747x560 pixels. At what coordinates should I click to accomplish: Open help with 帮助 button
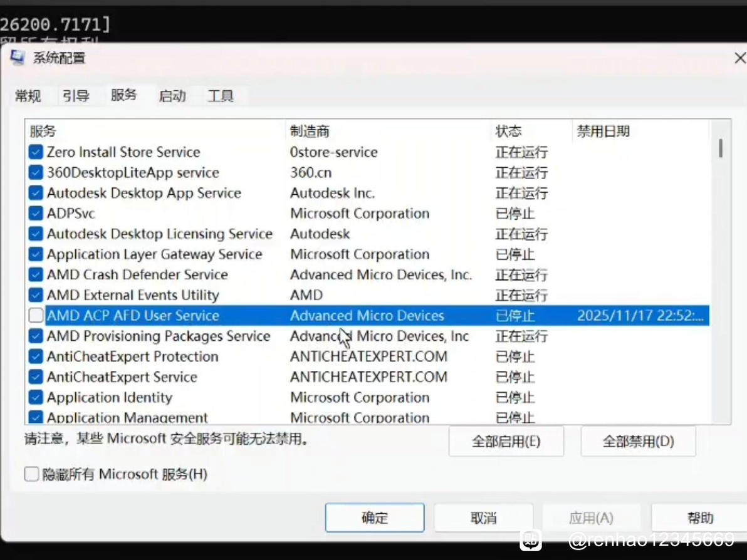(x=699, y=517)
